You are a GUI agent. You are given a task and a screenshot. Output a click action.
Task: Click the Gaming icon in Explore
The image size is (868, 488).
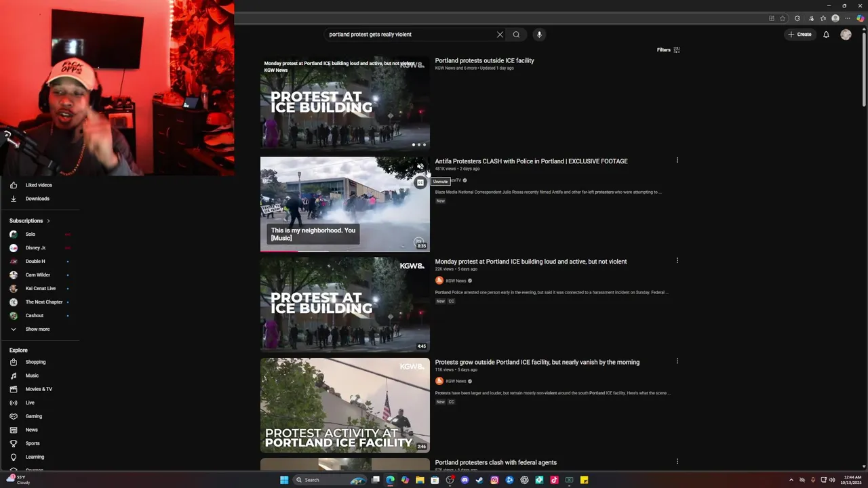click(x=13, y=416)
